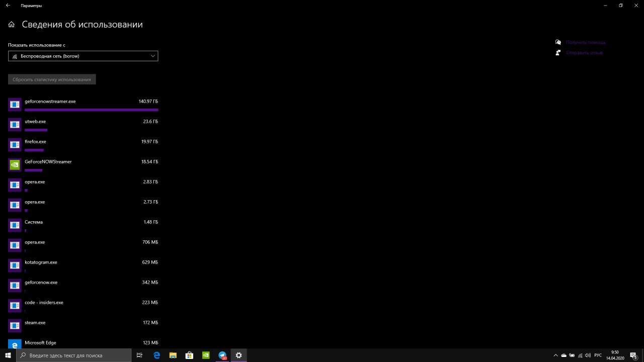The height and width of the screenshot is (362, 644).
Task: Open the OneDrive cloud tray icon
Action: (x=563, y=355)
